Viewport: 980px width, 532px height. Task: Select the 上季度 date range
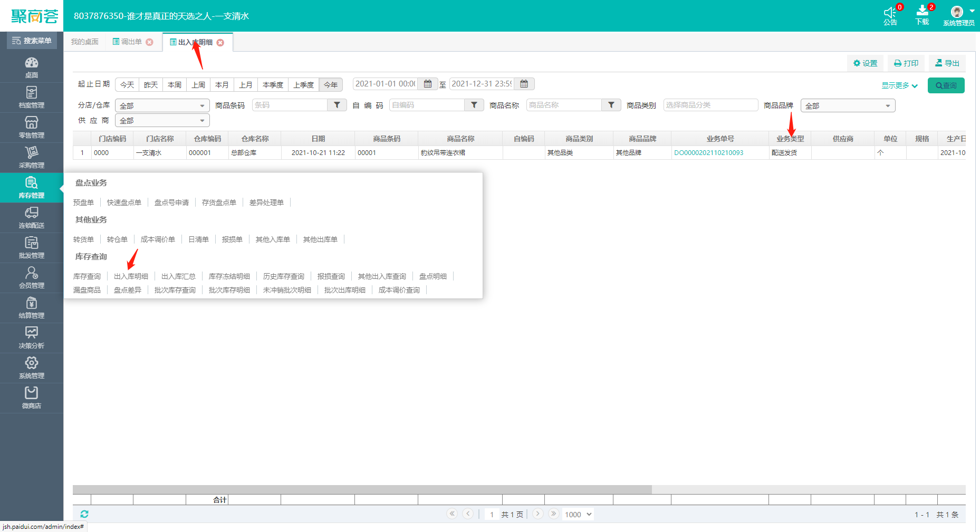tap(303, 84)
